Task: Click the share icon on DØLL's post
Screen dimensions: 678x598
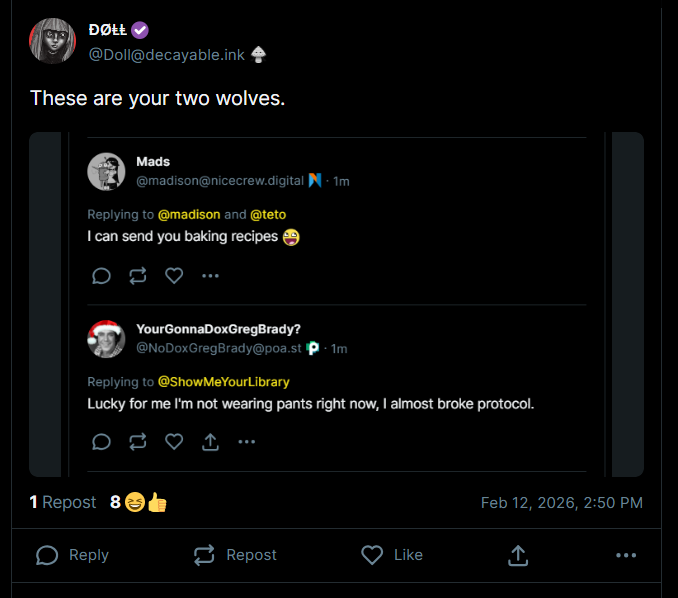Action: coord(518,555)
